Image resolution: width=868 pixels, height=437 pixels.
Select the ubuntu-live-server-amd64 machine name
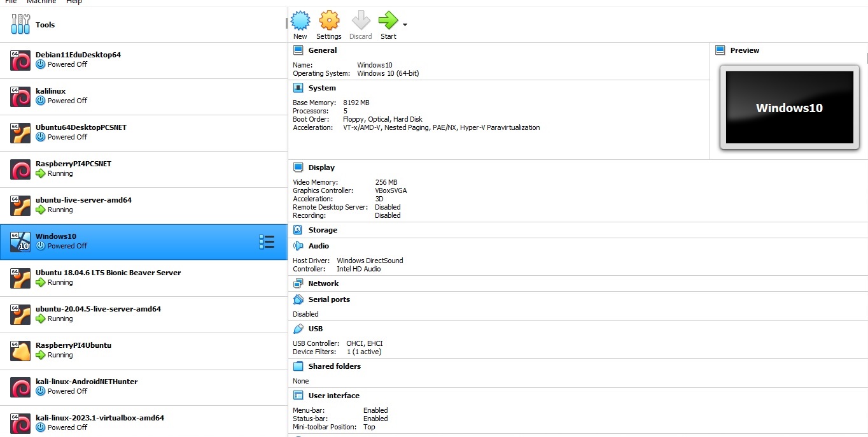(x=84, y=200)
